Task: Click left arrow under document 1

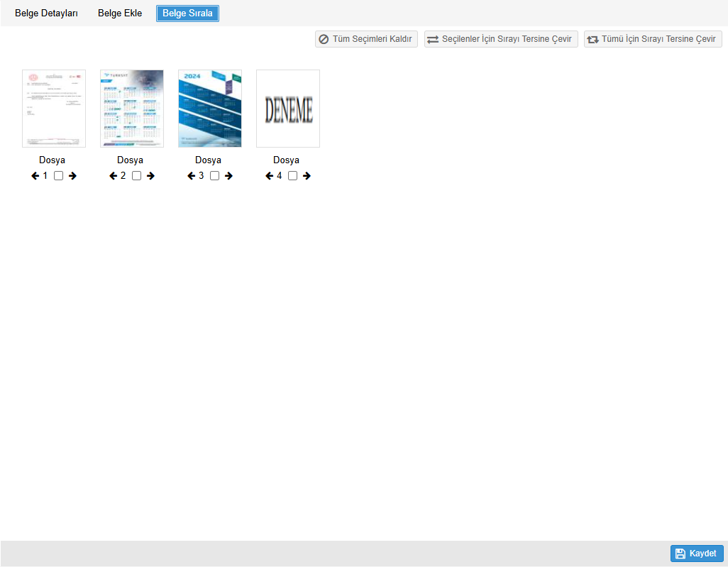Action: [35, 176]
